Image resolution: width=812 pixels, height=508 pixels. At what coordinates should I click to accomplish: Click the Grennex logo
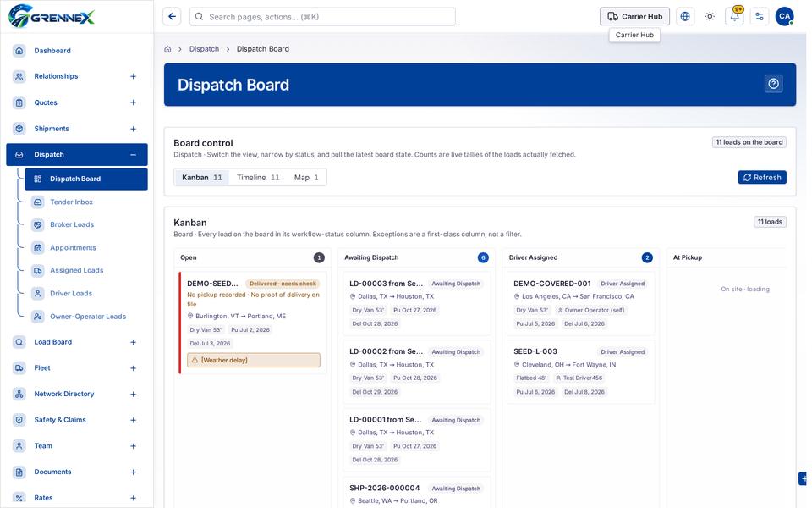tap(52, 17)
